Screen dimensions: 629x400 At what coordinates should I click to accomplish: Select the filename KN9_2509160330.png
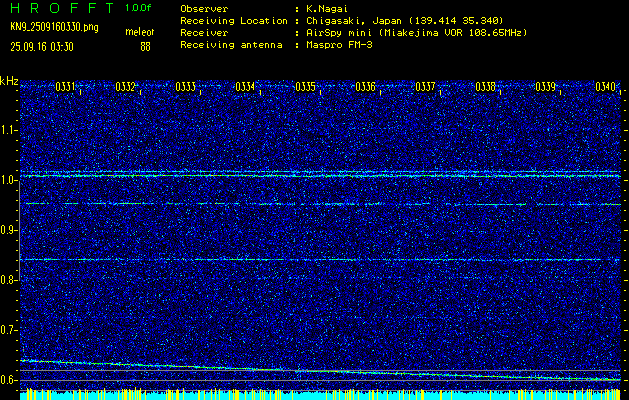click(54, 27)
